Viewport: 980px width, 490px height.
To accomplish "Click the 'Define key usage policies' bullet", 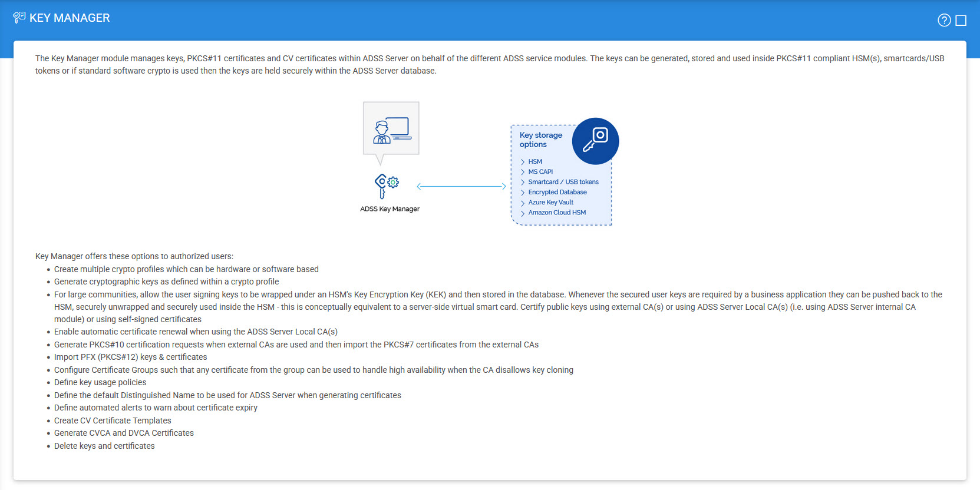I will point(100,382).
